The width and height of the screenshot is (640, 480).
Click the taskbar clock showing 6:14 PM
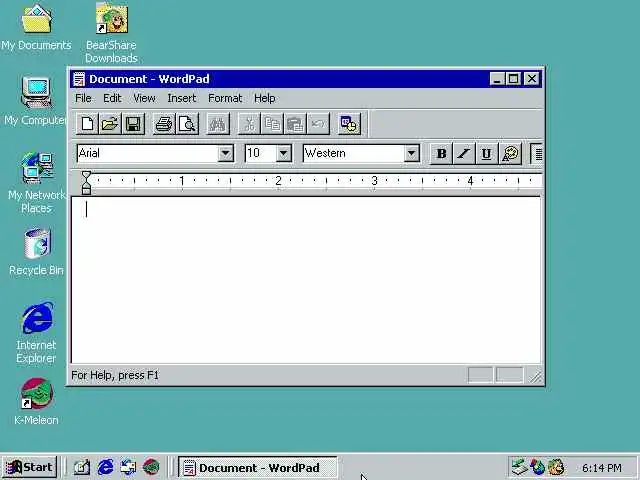[602, 468]
